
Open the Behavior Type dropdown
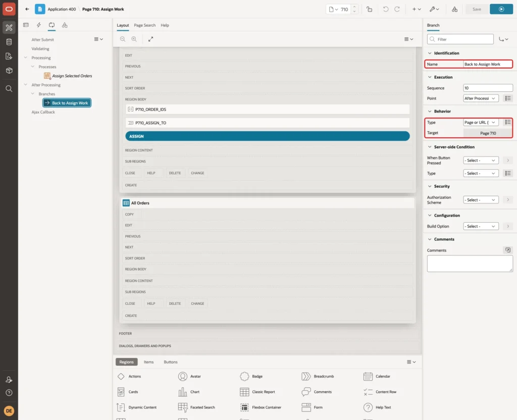[x=481, y=122]
